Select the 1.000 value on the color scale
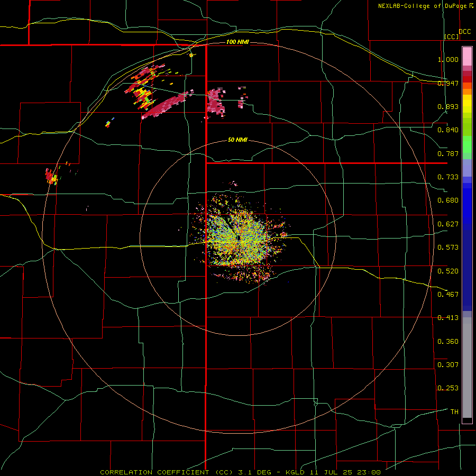The width and height of the screenshot is (476, 476). tap(448, 59)
